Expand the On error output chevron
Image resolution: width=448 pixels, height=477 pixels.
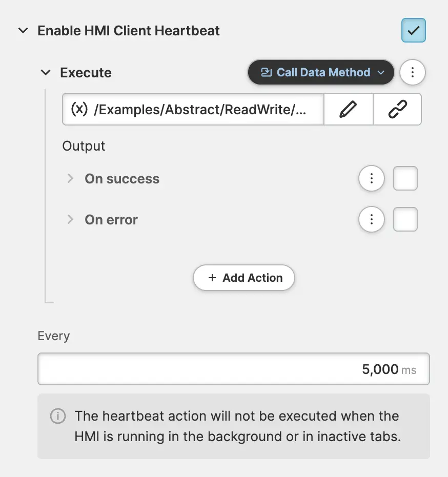[70, 220]
